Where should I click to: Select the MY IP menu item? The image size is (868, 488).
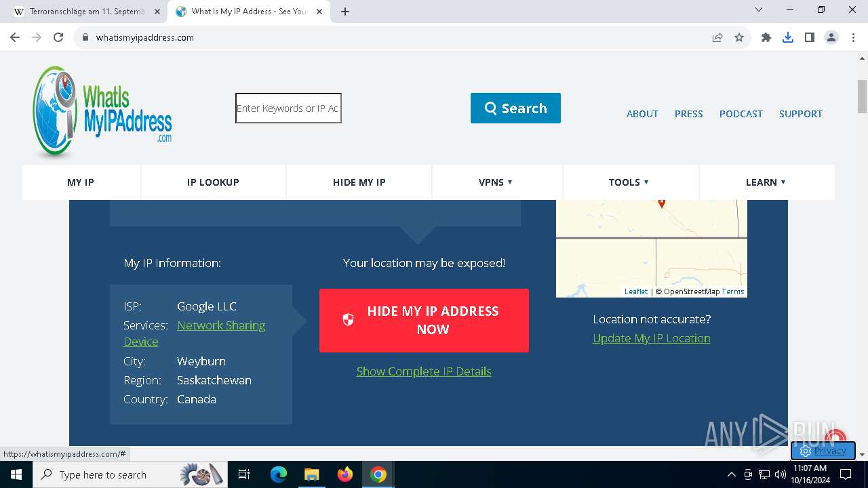coord(81,182)
